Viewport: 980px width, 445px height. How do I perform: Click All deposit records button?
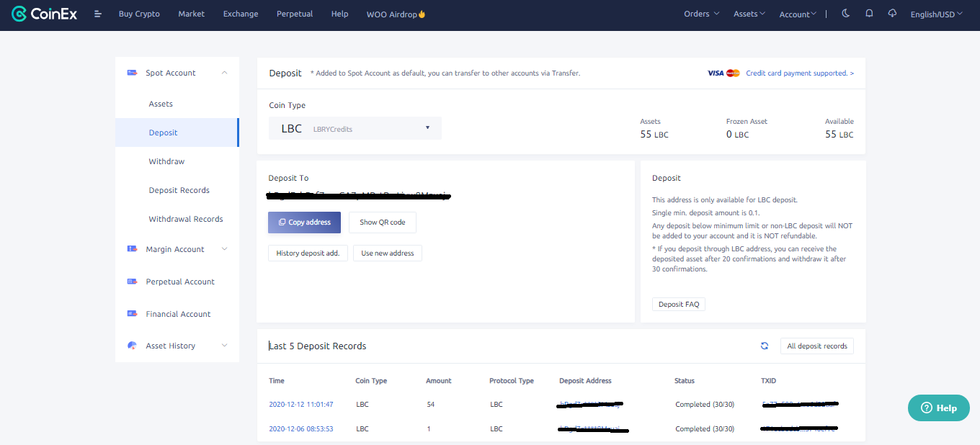click(x=817, y=346)
